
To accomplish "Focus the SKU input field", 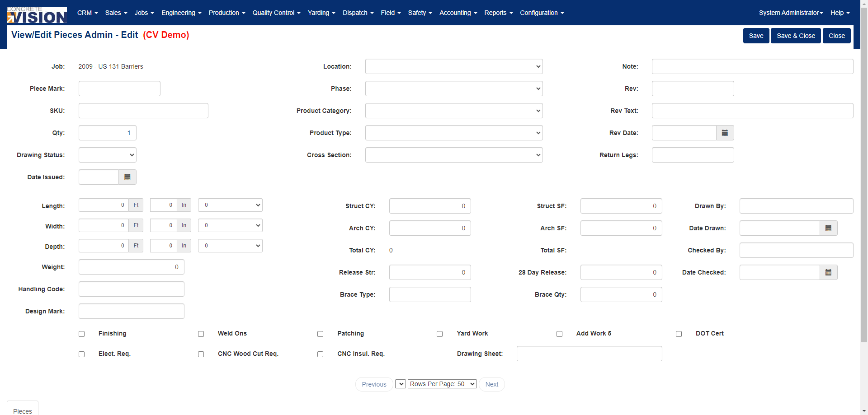I will 143,111.
